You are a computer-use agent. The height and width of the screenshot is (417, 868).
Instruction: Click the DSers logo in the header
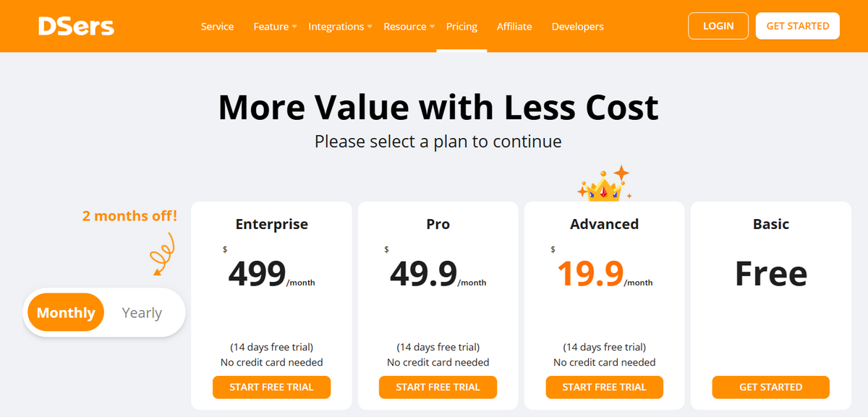click(76, 25)
